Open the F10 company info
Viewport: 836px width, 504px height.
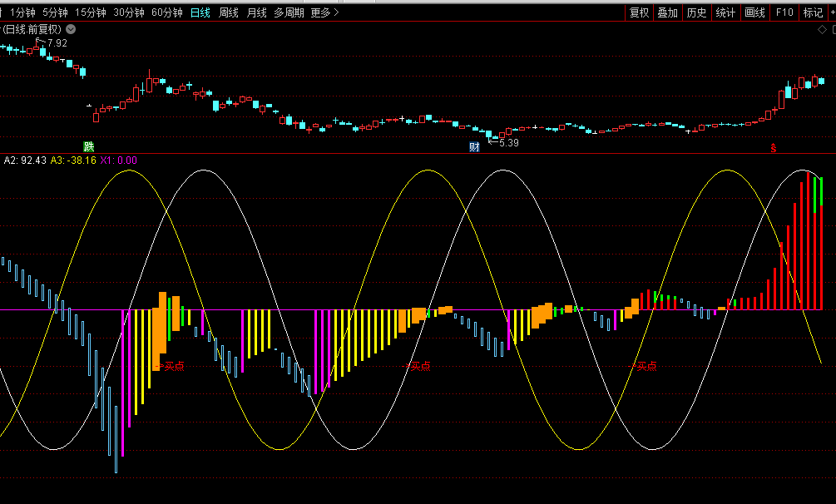[784, 12]
